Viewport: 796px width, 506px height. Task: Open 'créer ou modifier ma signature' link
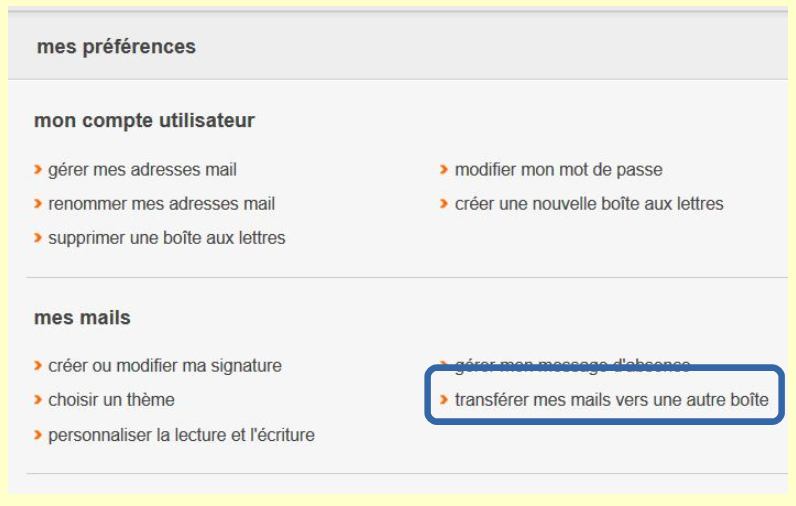coord(165,365)
